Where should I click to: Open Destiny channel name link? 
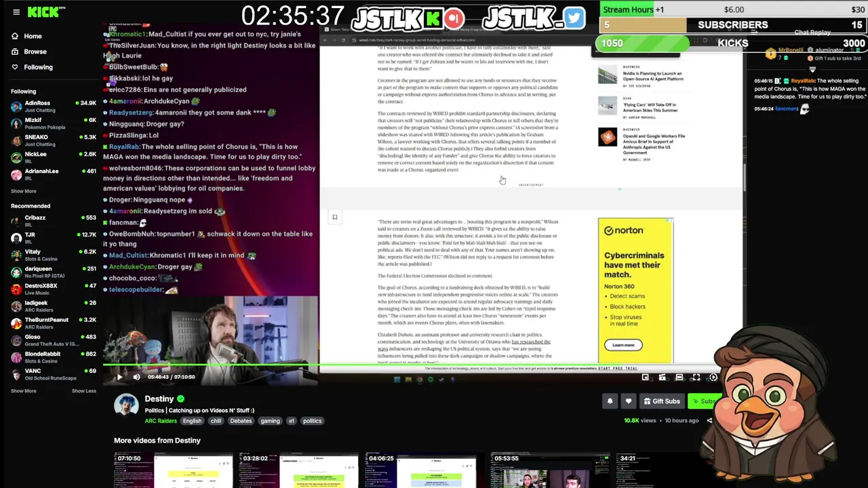tap(159, 399)
